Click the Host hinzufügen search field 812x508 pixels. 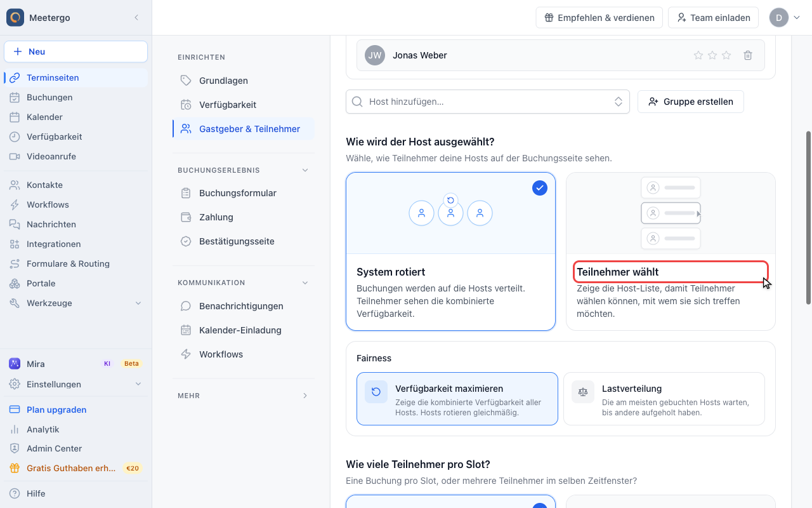(487, 102)
